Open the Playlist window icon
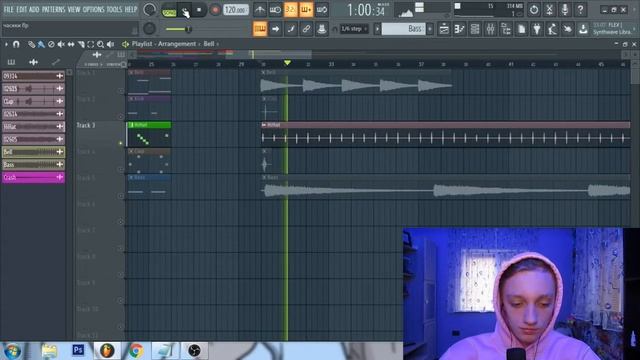Screen dimensions: 640x360 coord(444,29)
